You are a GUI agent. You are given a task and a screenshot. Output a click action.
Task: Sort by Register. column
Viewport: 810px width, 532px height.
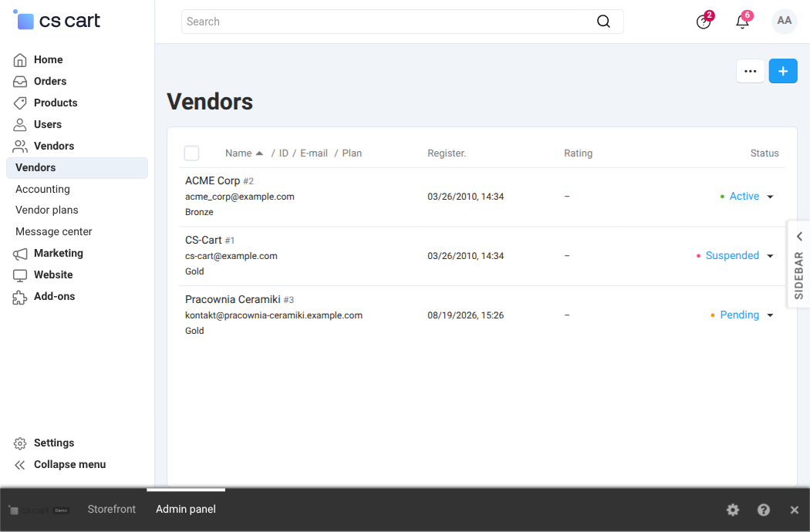click(447, 153)
